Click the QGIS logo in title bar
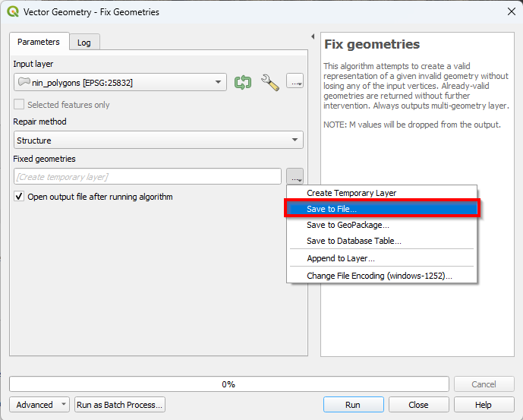523x420 pixels. (x=12, y=12)
